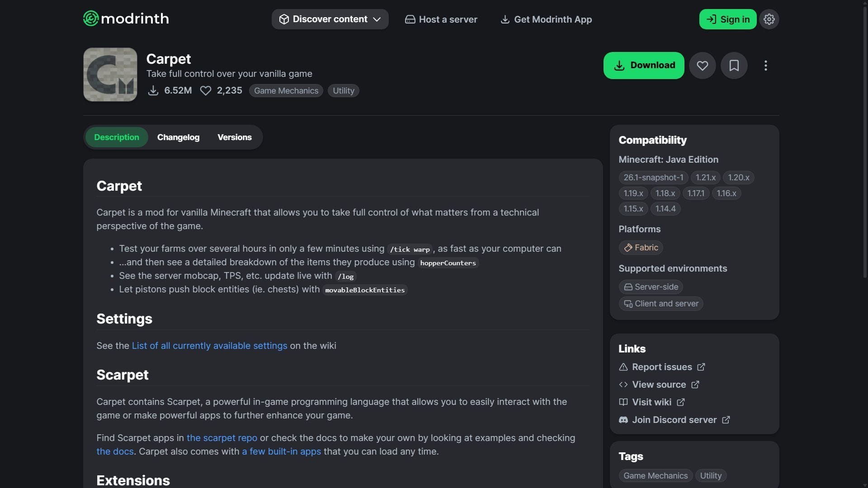The height and width of the screenshot is (488, 868).
Task: Click the Fabric platform tag
Action: point(641,248)
